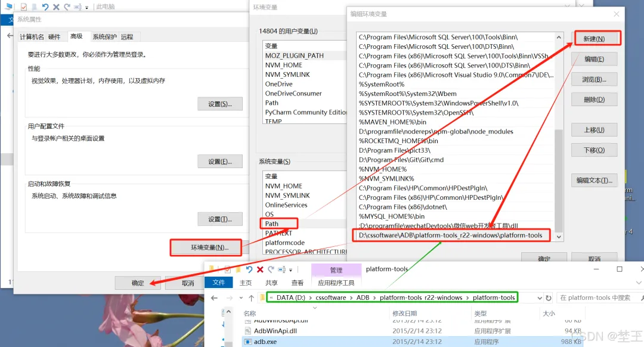Click scroll-down arrow of path list scrollbar
This screenshot has width=644, height=347.
click(559, 237)
